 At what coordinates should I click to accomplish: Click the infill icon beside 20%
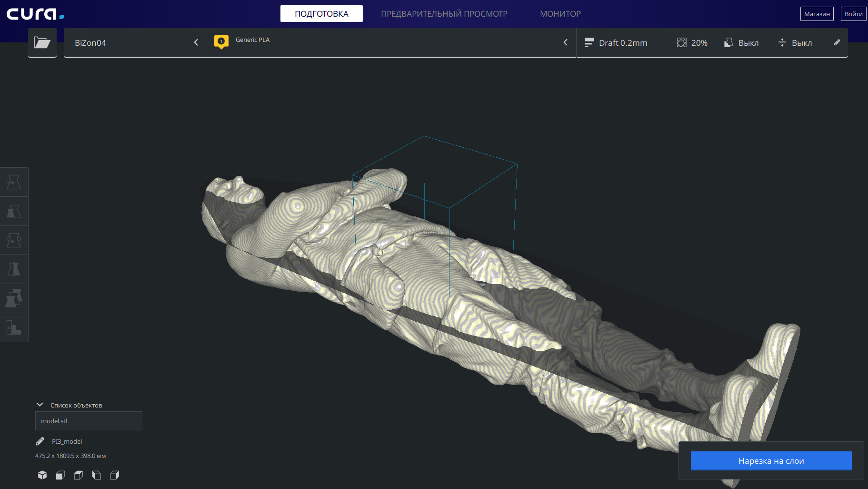682,43
